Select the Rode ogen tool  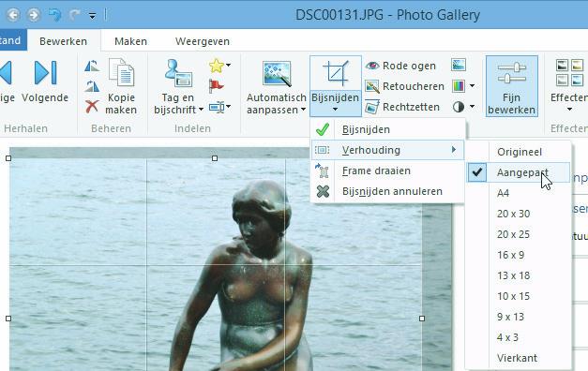point(400,66)
